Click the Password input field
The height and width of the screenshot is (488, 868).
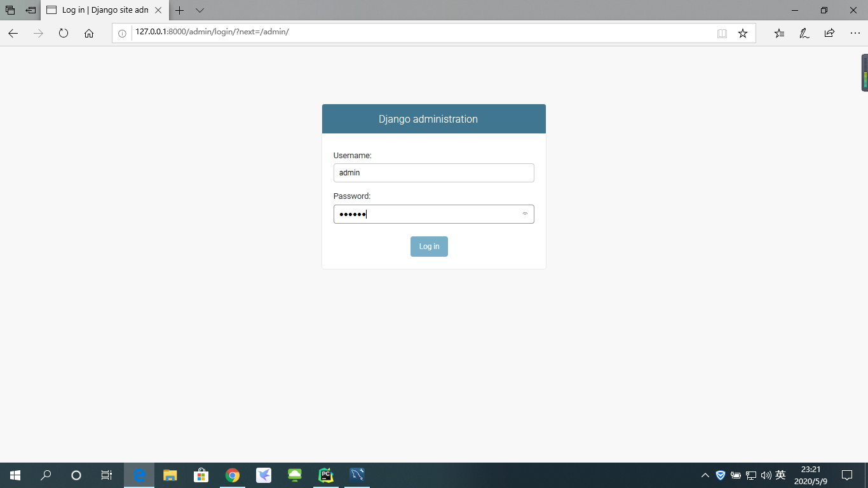click(433, 214)
